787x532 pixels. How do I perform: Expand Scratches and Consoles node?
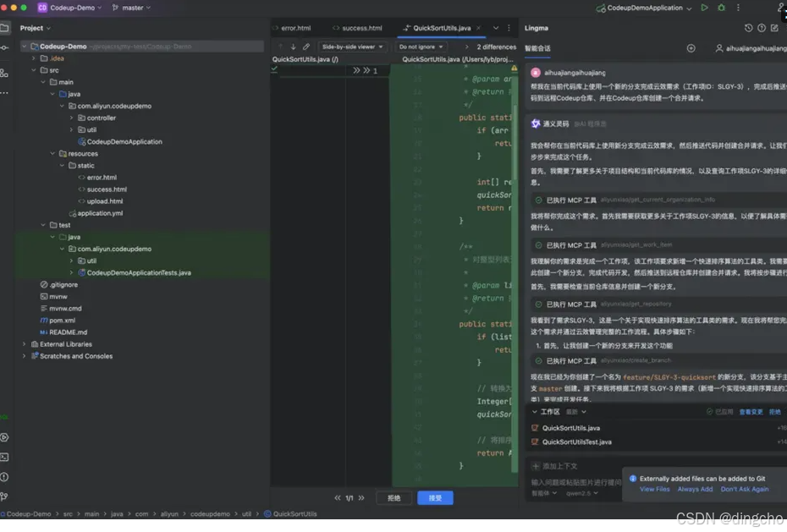[24, 356]
